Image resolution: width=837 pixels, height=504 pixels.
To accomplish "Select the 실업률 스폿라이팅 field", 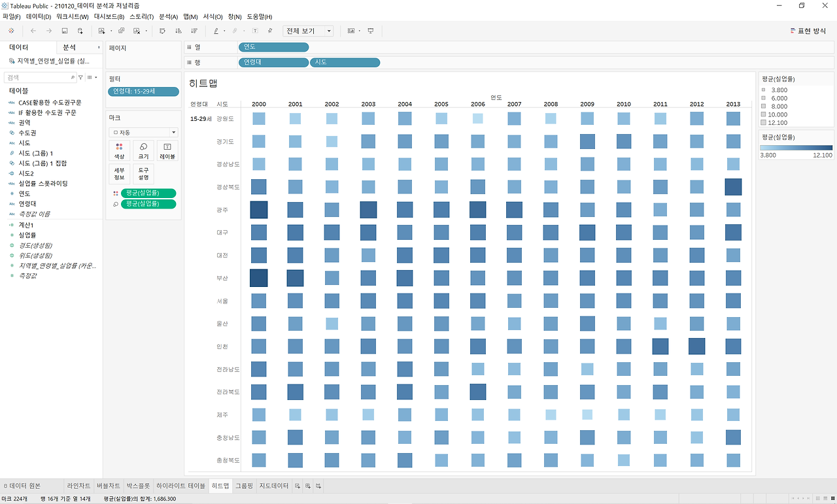I will [43, 184].
